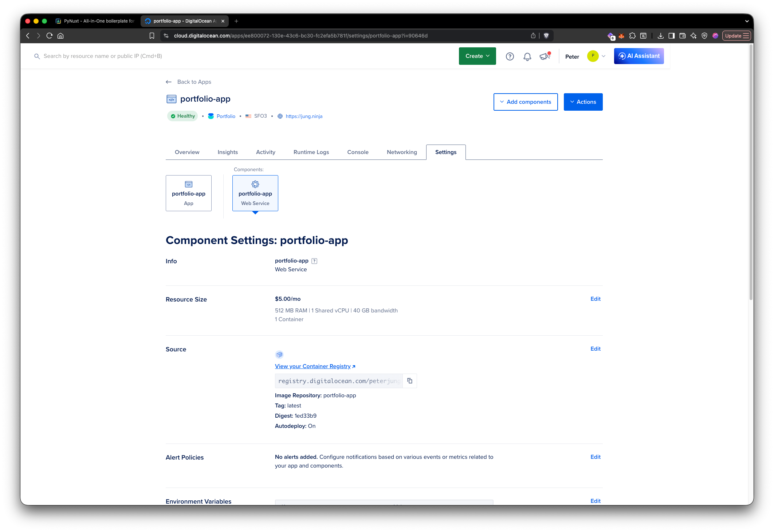Screen dimensions: 774x532
Task: Click the SFO3 region label
Action: click(260, 116)
